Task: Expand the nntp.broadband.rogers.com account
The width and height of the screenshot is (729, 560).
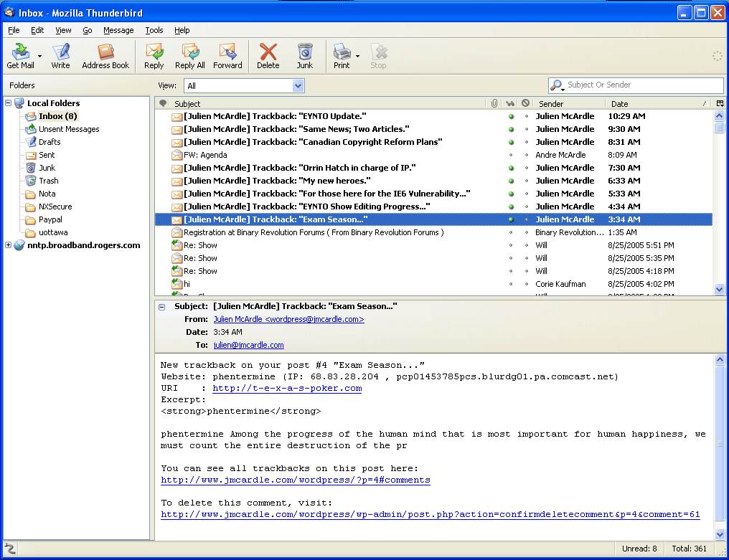Action: 8,245
